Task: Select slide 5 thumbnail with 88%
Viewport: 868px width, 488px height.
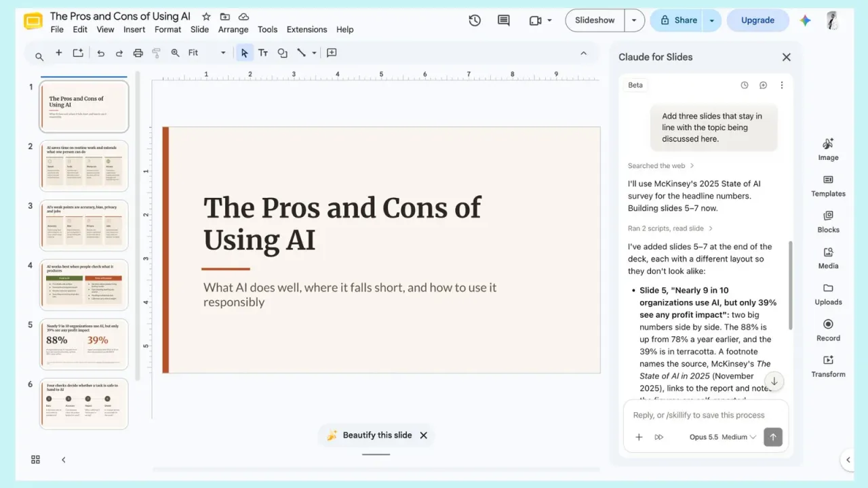Action: click(84, 344)
